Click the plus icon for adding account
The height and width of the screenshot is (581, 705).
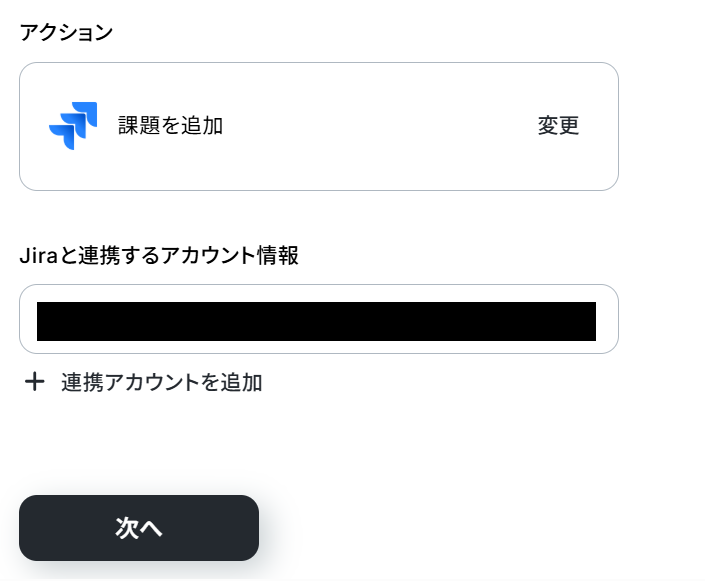35,382
